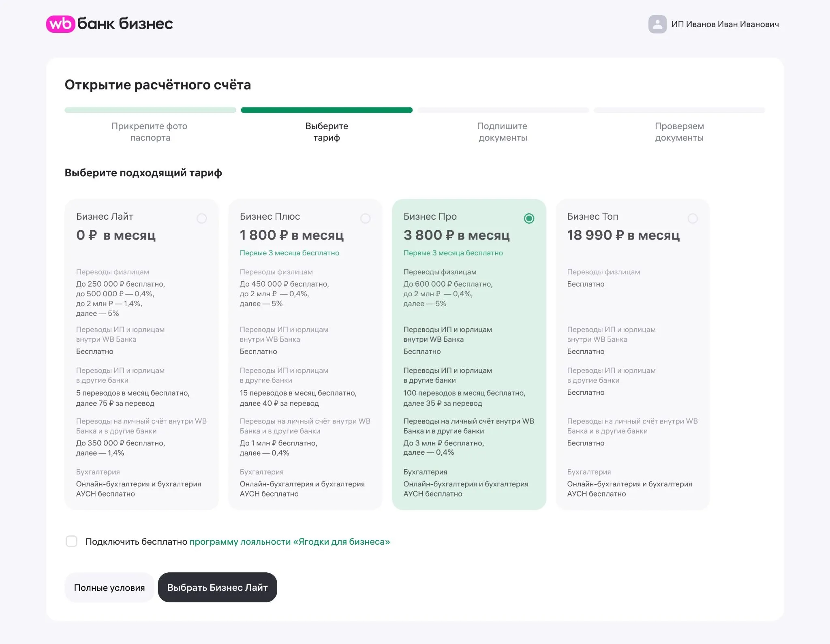This screenshot has width=830, height=644.
Task: Select the Бизнес Лайт radio button
Action: tap(201, 218)
